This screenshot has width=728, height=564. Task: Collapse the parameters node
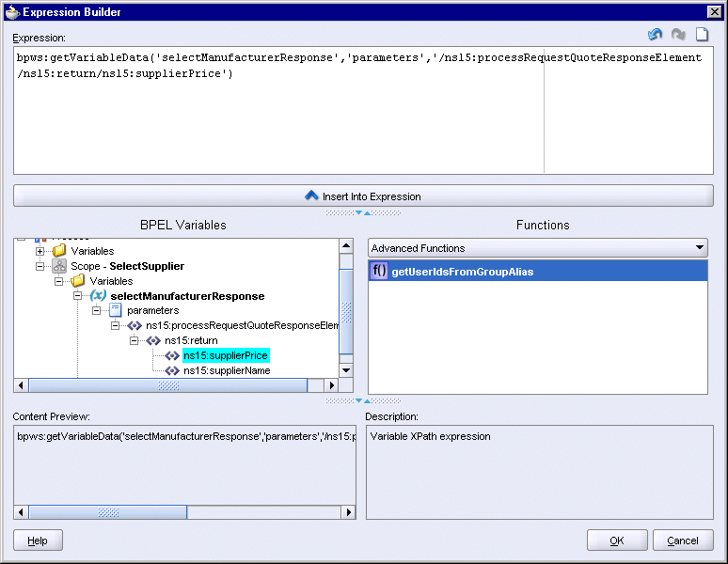[x=97, y=311]
